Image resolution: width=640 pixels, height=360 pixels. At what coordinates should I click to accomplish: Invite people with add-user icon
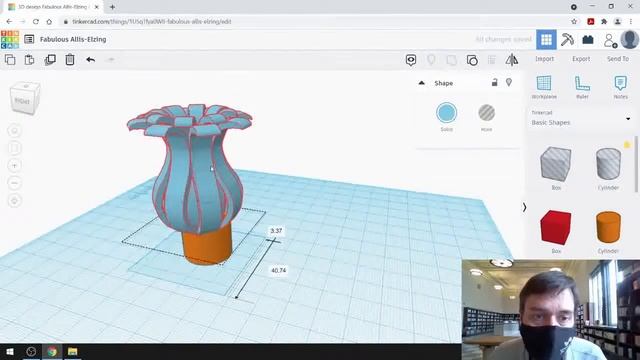610,40
